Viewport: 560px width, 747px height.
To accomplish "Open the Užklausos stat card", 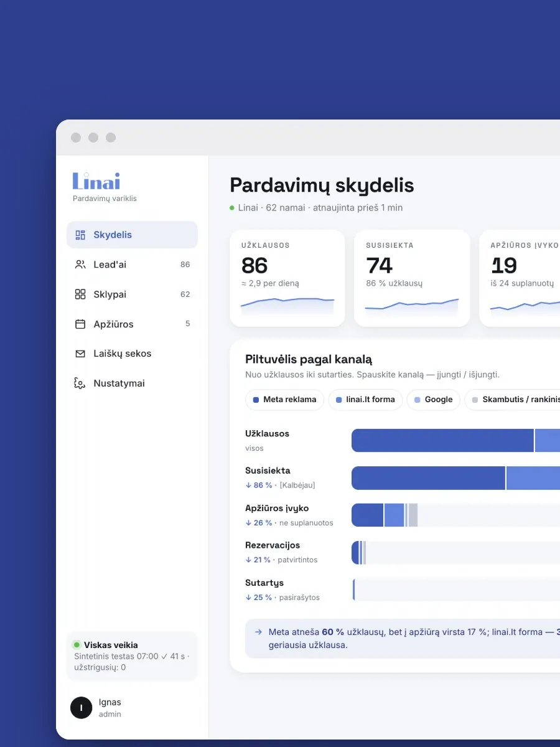I will click(287, 278).
